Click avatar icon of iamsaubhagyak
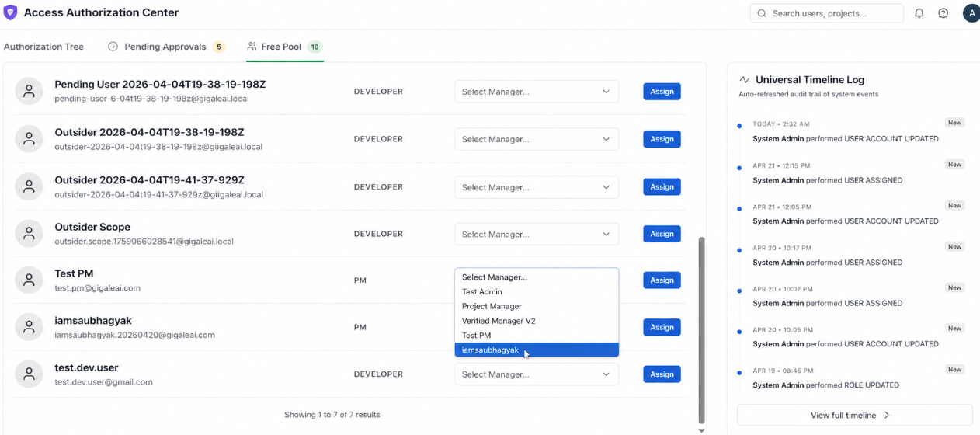This screenshot has width=980, height=435. (x=29, y=327)
